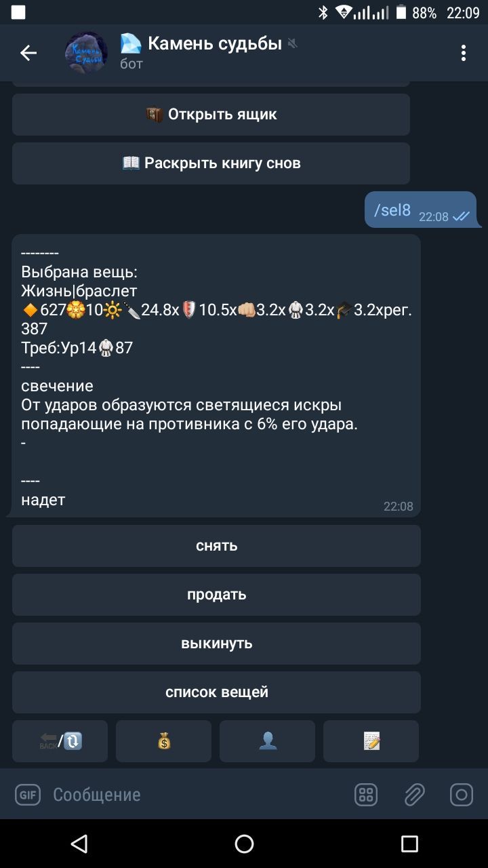Tap the back/refresh icon button
488x868 pixels.
(x=60, y=741)
